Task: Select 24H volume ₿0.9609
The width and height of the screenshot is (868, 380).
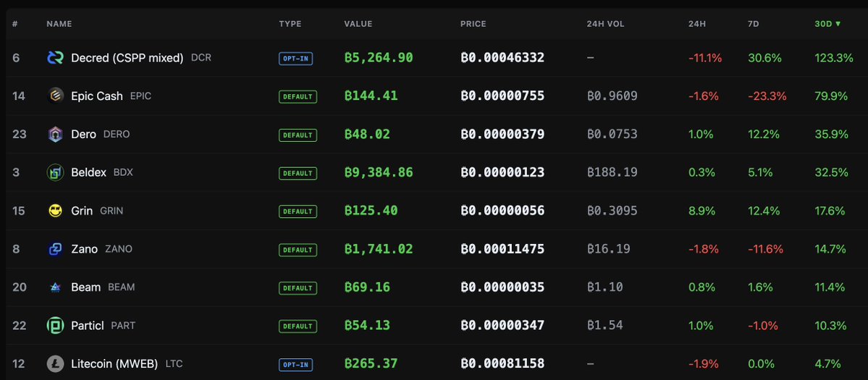Action: (612, 96)
